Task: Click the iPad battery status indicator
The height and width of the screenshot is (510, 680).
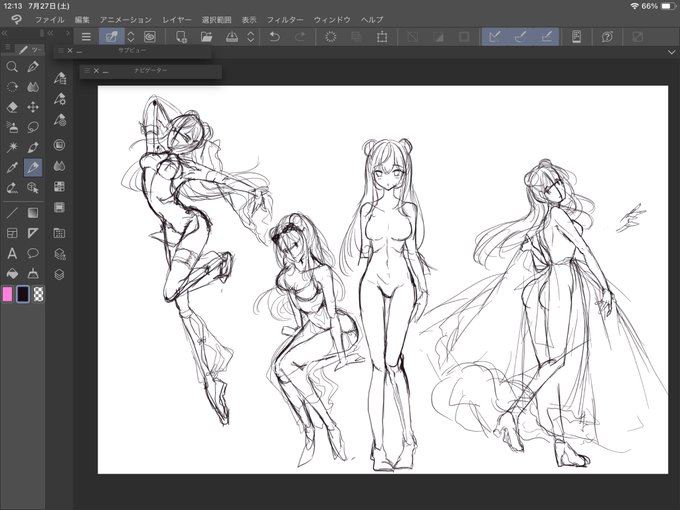Action: pyautogui.click(x=667, y=6)
